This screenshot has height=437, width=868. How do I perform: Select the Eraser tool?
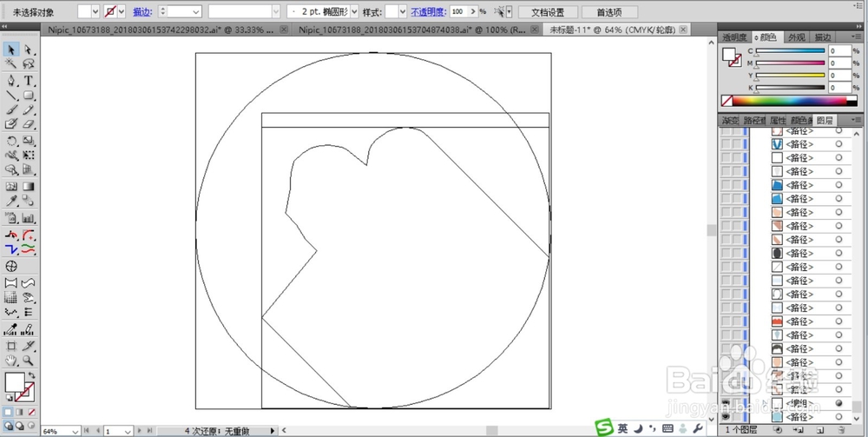pyautogui.click(x=29, y=124)
